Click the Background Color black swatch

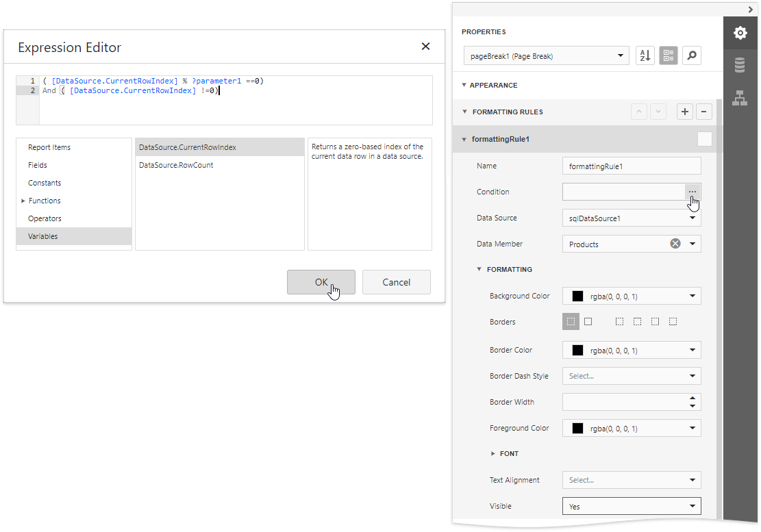coord(577,296)
